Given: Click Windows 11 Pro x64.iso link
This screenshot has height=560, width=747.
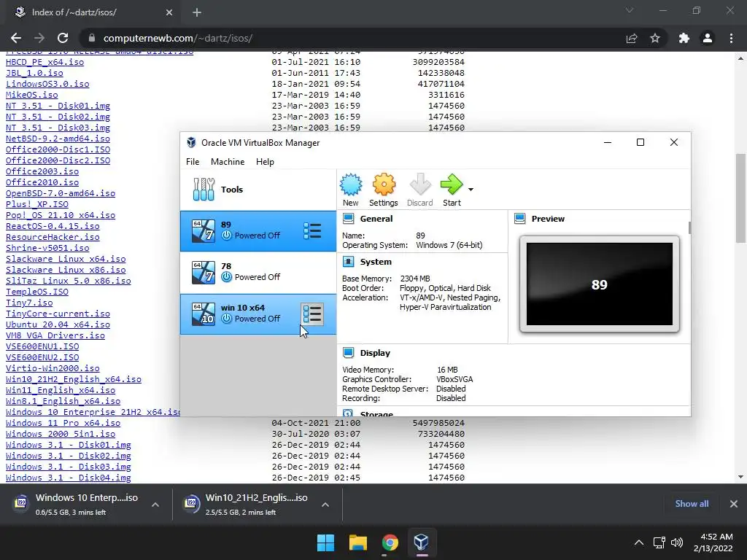Looking at the screenshot, I should 63,424.
